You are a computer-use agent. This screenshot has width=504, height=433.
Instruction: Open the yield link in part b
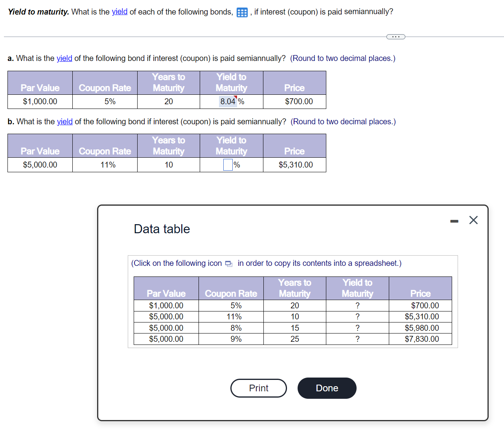point(65,122)
